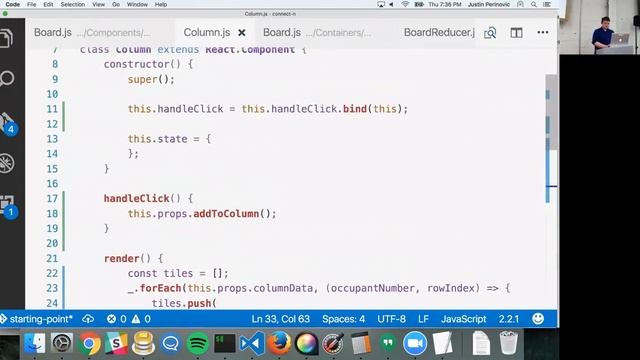This screenshot has width=640, height=360.
Task: Open the Go menu
Action: 116,4
